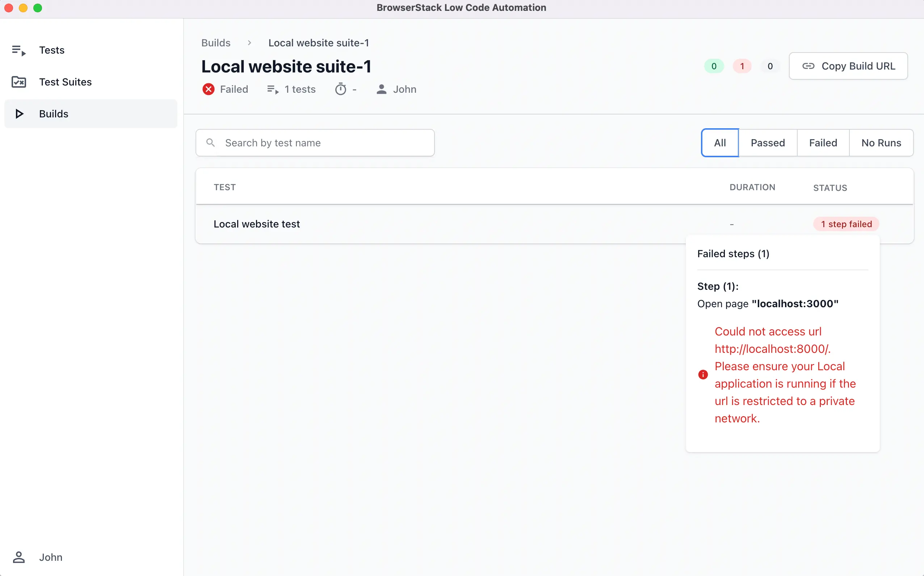This screenshot has width=924, height=576.
Task: Open the Local website test row
Action: click(x=257, y=224)
